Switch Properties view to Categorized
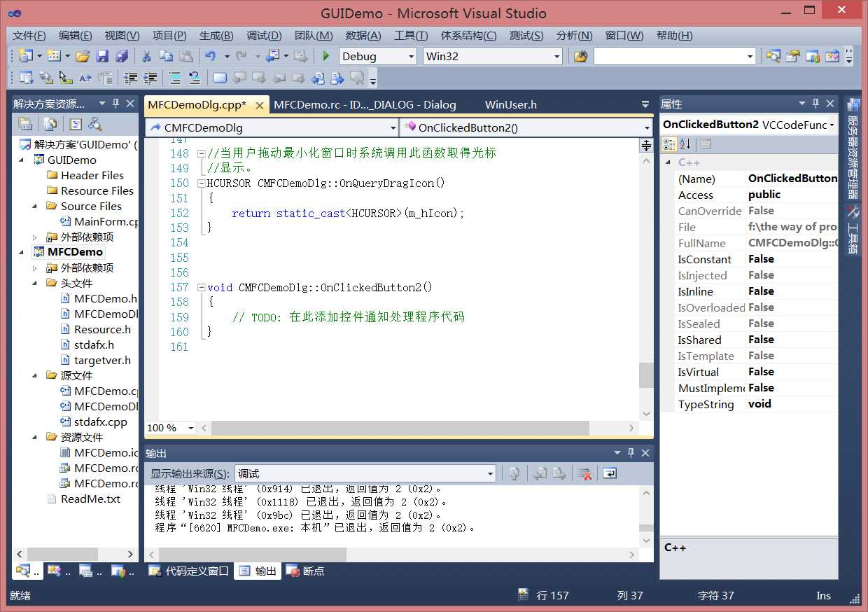The image size is (868, 612). (669, 144)
